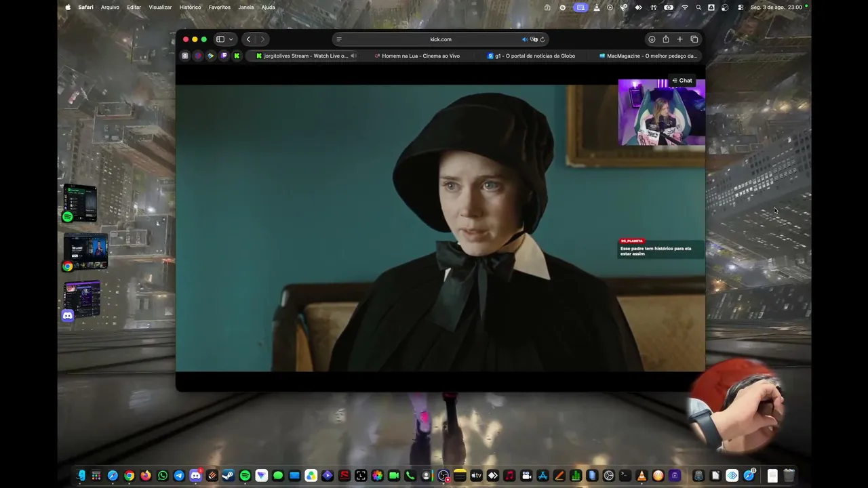This screenshot has height=488, width=868.
Task: Open Apple TV from the Dock
Action: [476, 476]
